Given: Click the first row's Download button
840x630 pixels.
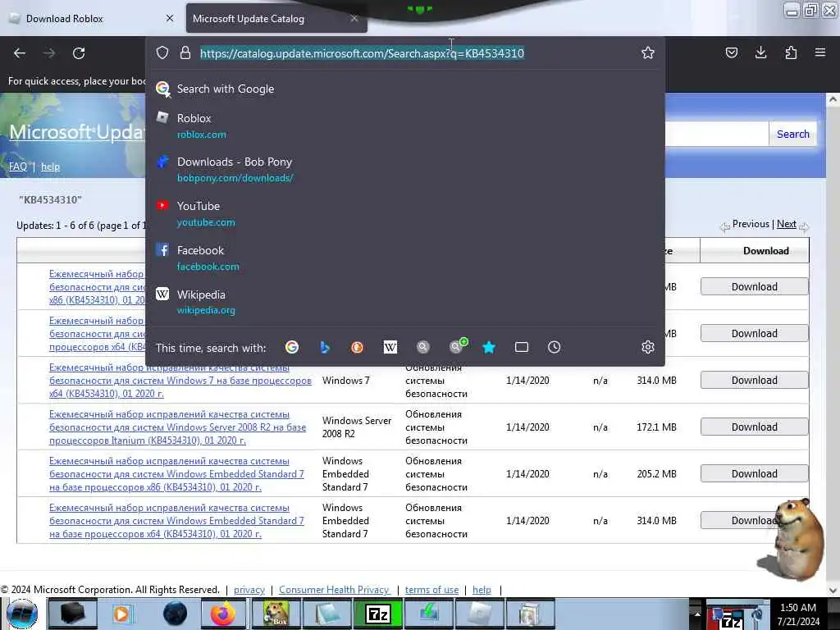Looking at the screenshot, I should click(755, 286).
